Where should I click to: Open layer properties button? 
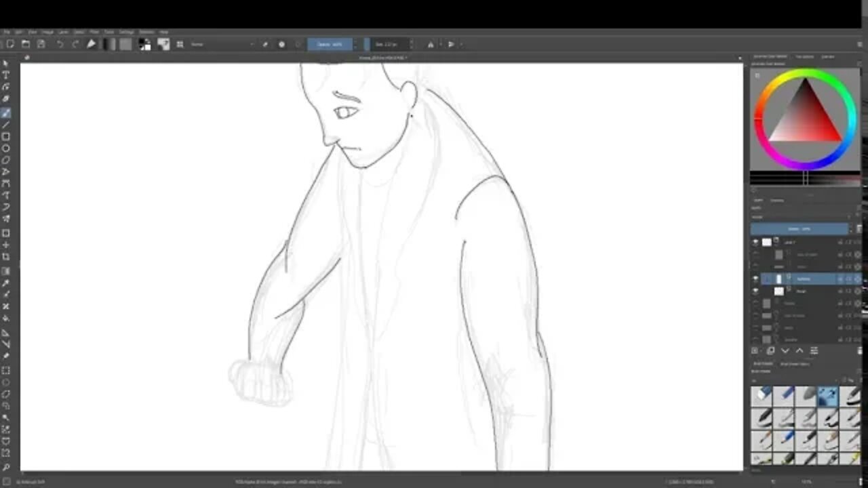point(814,350)
